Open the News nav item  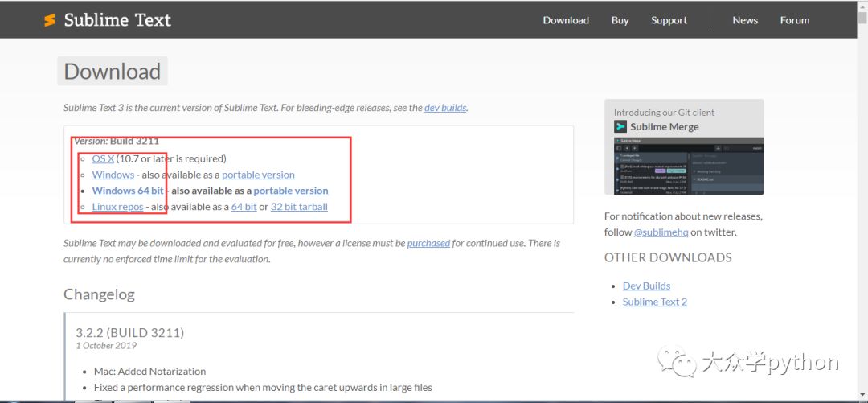pyautogui.click(x=745, y=20)
